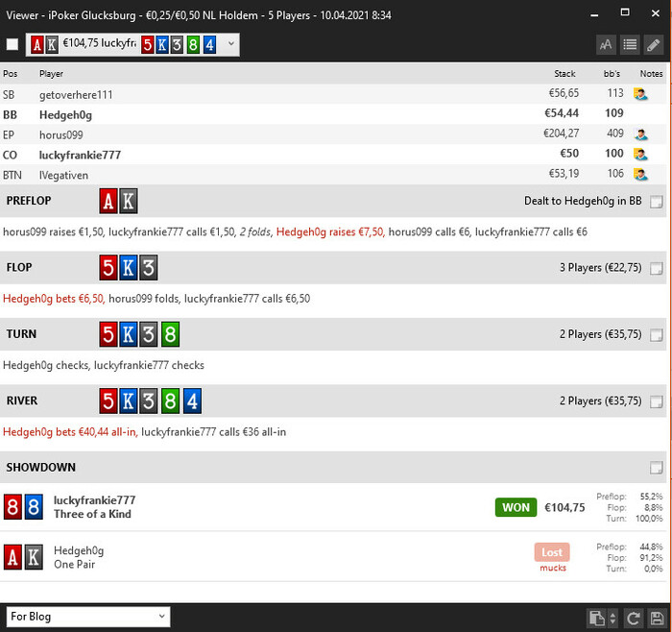Open the note icon for IVegativen
Image resolution: width=672 pixels, height=632 pixels.
pos(640,175)
